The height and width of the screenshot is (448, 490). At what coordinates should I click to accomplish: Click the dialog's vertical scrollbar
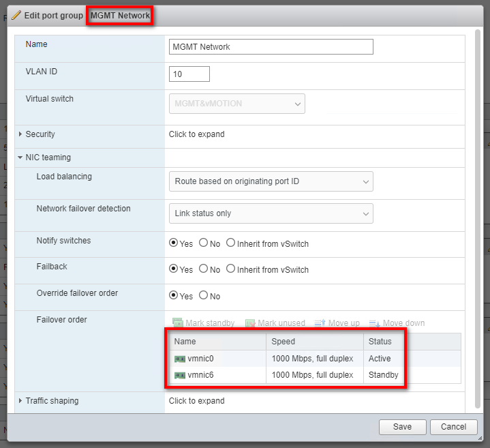[478, 205]
